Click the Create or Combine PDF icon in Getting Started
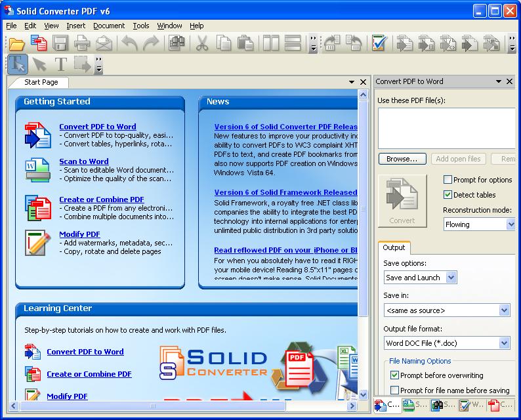Image resolution: width=521 pixels, height=420 pixels. (x=38, y=208)
